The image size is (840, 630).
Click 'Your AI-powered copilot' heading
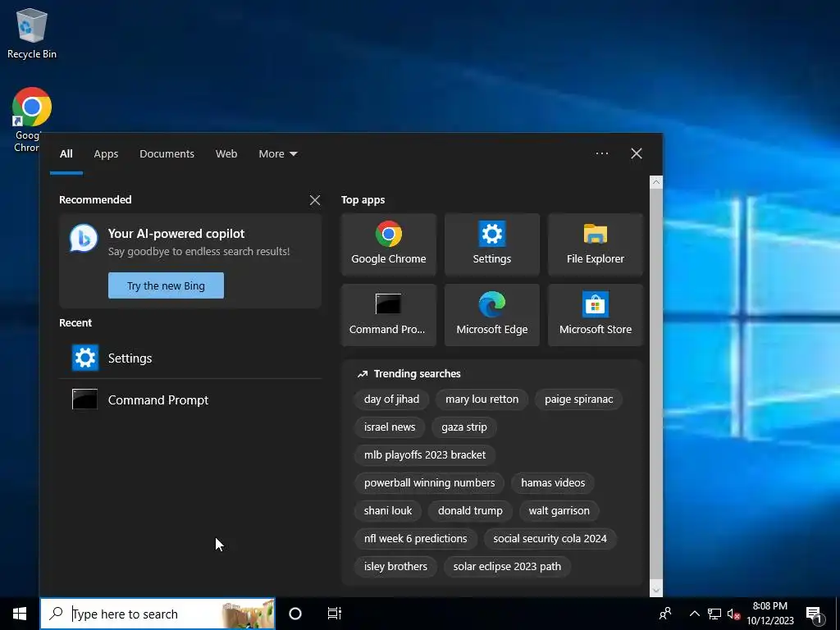(x=176, y=234)
